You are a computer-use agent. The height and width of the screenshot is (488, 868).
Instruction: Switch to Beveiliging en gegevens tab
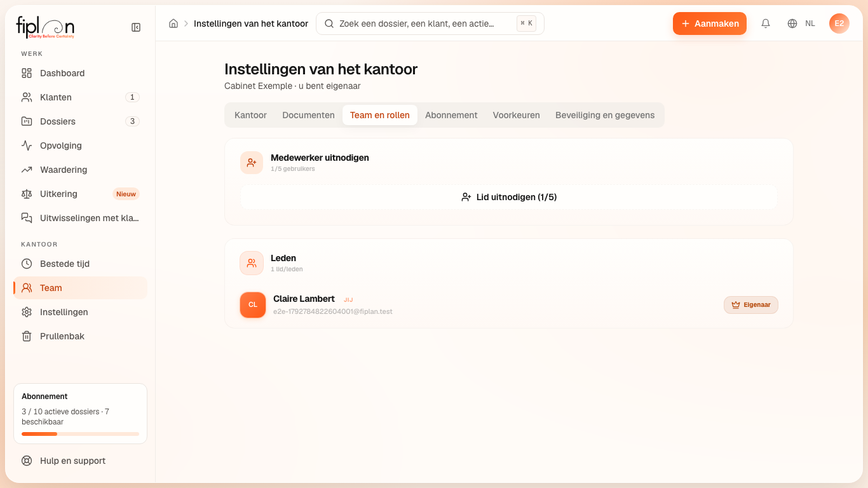point(605,115)
